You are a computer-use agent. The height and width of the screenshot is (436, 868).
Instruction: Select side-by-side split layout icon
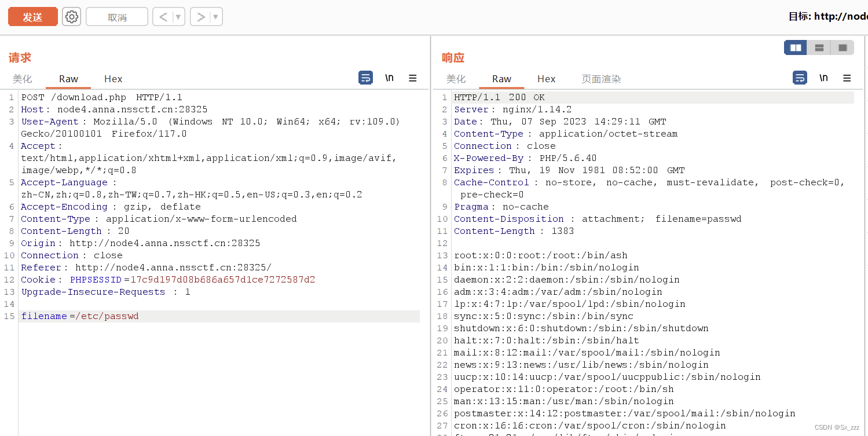[x=796, y=48]
